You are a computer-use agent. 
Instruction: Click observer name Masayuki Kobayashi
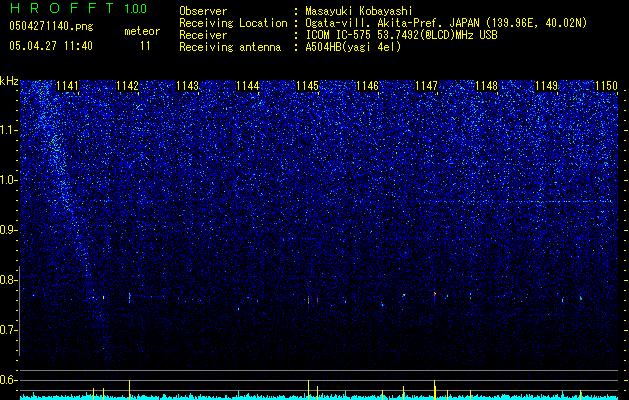point(359,11)
